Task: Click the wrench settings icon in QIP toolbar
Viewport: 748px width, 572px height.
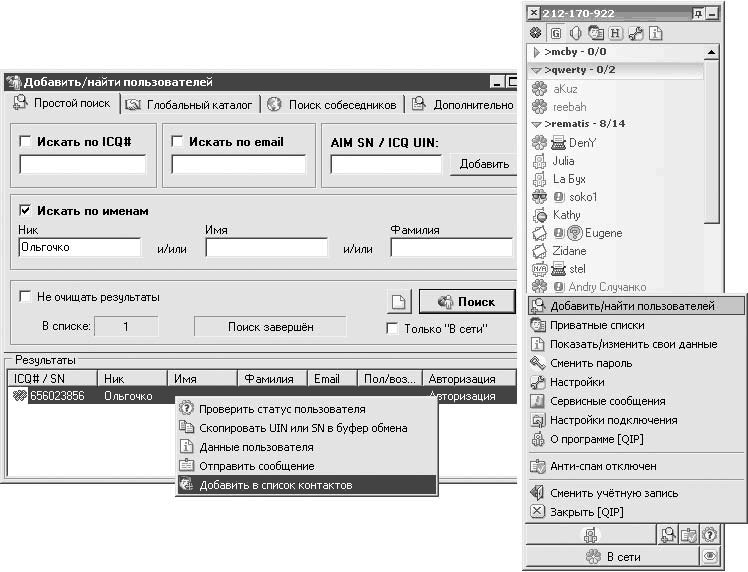Action: [x=635, y=33]
